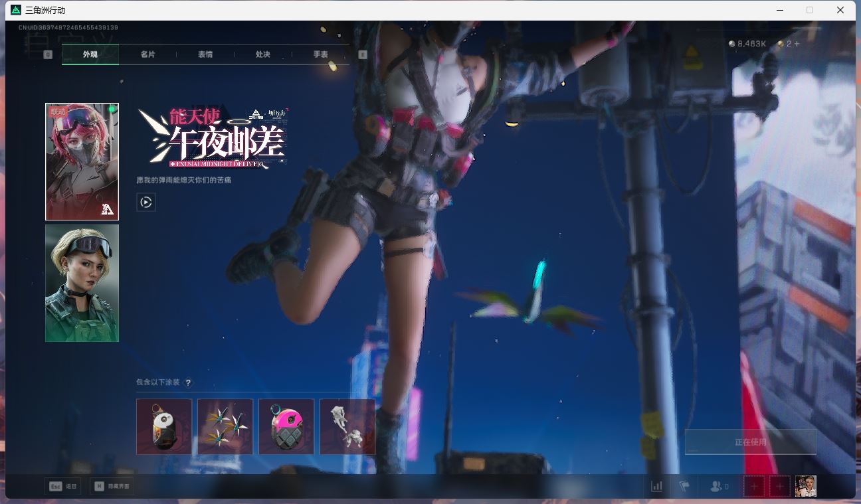Select the pink-haired masked operator skin

[82, 161]
